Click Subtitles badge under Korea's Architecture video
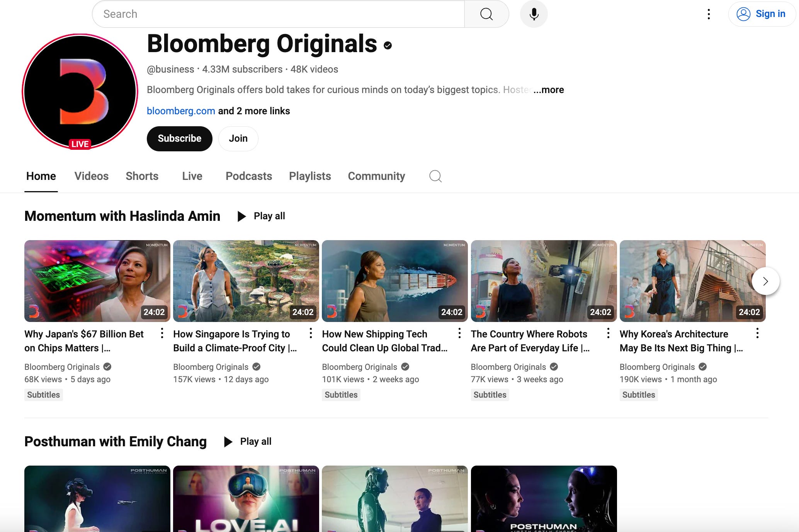Screen dimensions: 799x532 (639, 395)
